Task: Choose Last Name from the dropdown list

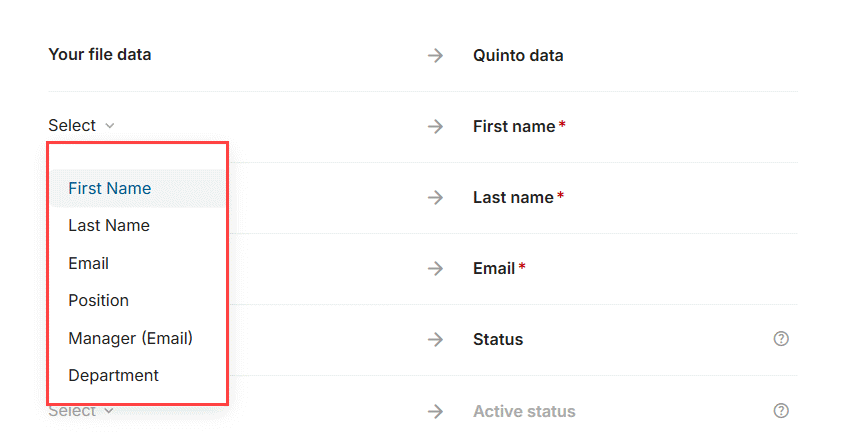Action: point(109,226)
